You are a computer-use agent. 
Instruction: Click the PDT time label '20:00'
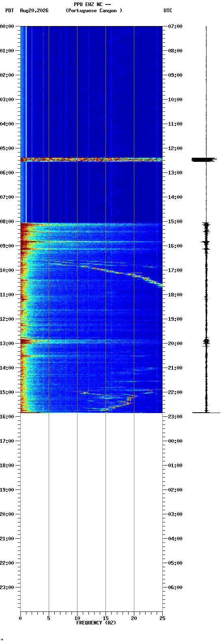(7, 514)
